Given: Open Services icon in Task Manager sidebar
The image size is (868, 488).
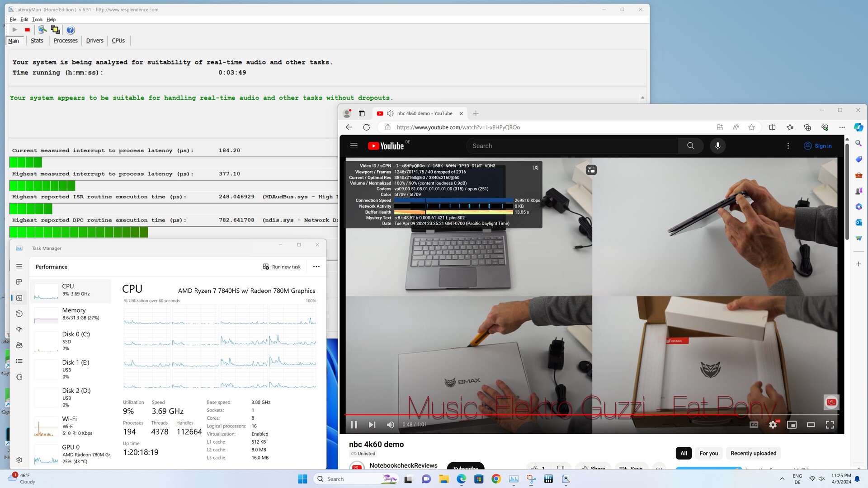Looking at the screenshot, I should pos(19,377).
